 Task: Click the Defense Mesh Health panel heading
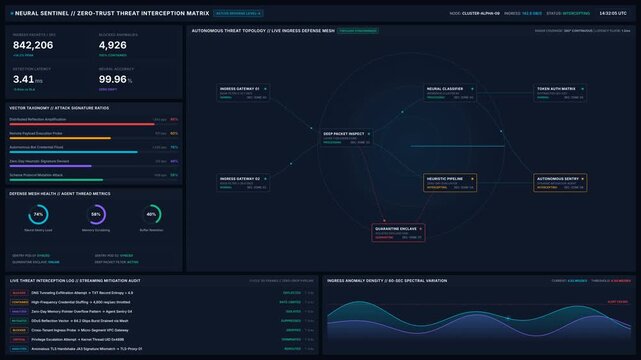(60, 194)
